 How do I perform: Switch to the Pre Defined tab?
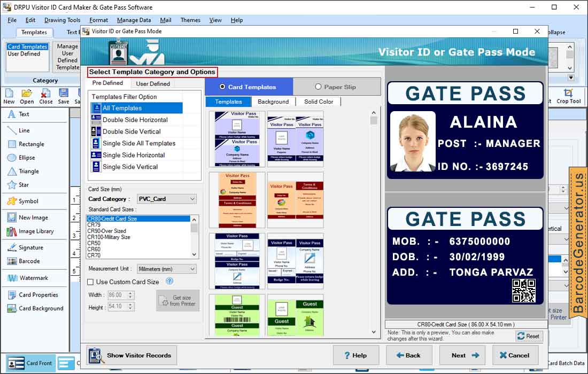pyautogui.click(x=107, y=83)
